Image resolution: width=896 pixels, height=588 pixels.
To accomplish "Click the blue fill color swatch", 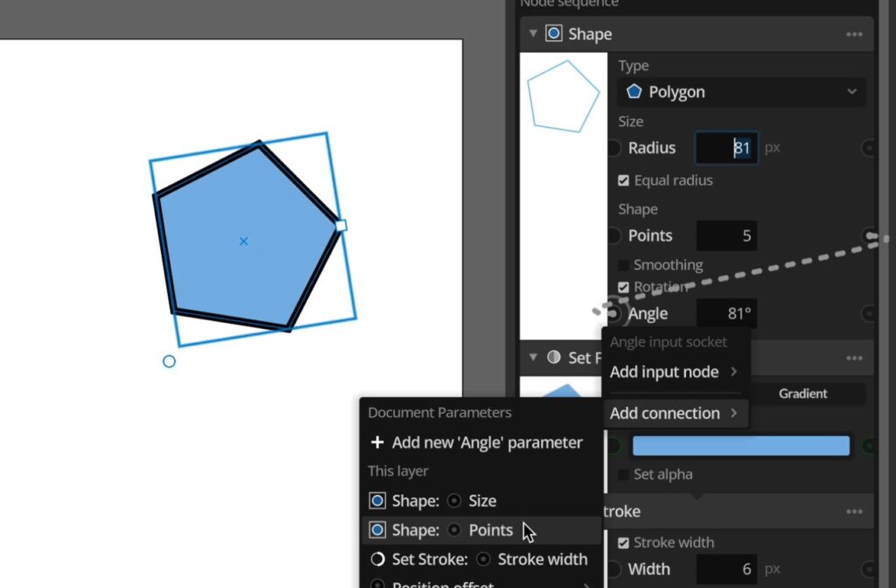I will click(740, 446).
